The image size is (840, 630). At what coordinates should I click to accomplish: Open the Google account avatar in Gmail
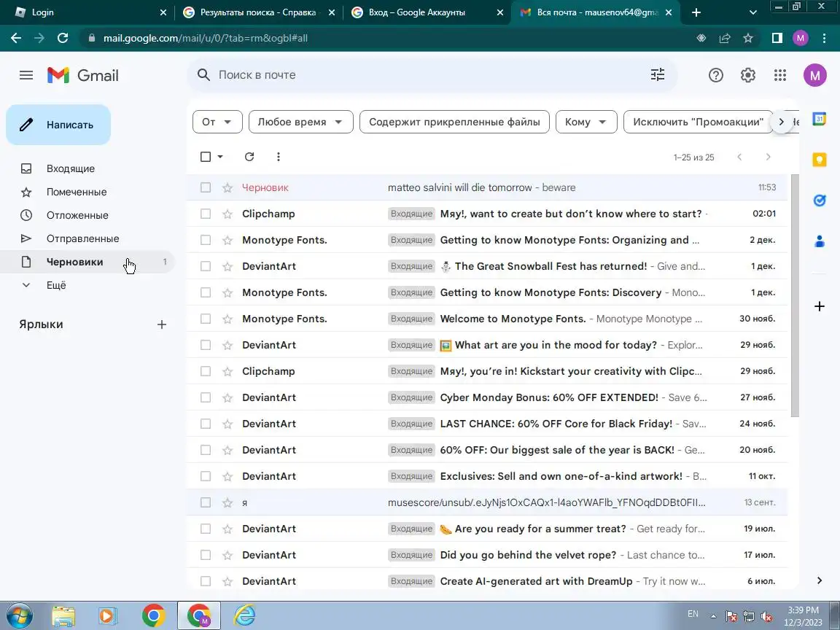[x=814, y=75]
